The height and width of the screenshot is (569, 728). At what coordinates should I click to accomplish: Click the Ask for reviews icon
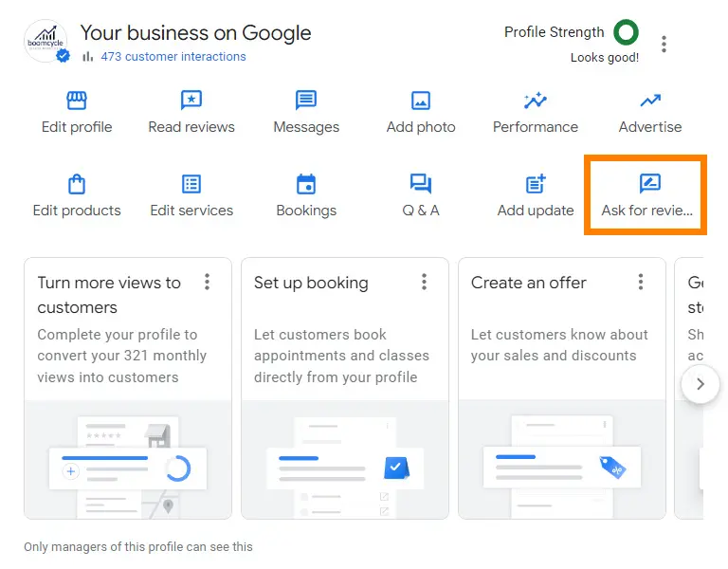pos(650,183)
